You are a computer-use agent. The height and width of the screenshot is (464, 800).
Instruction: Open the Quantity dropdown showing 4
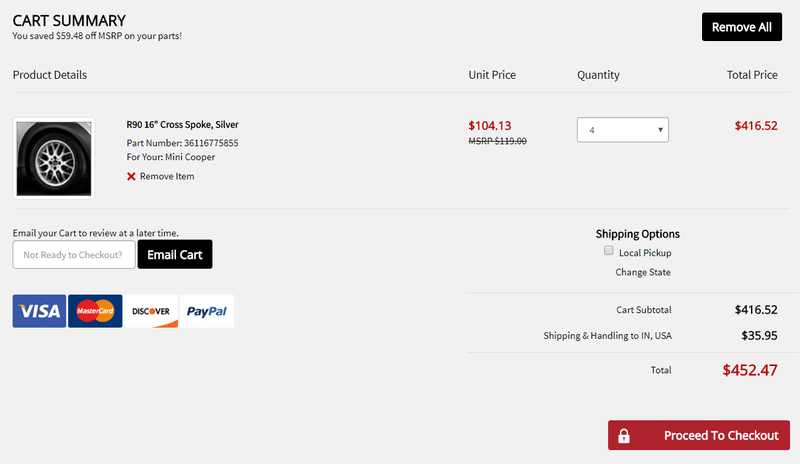click(x=622, y=130)
